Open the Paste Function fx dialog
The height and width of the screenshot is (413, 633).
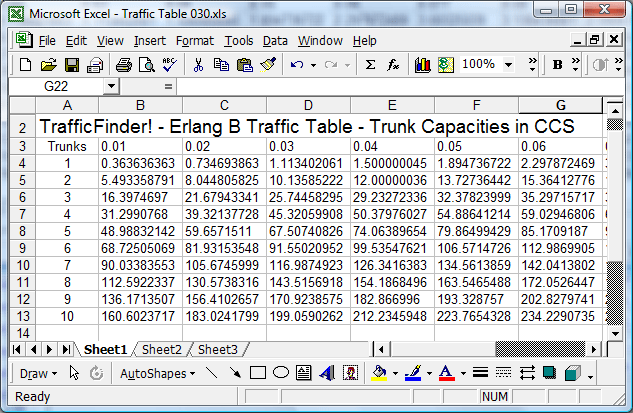pyautogui.click(x=393, y=65)
